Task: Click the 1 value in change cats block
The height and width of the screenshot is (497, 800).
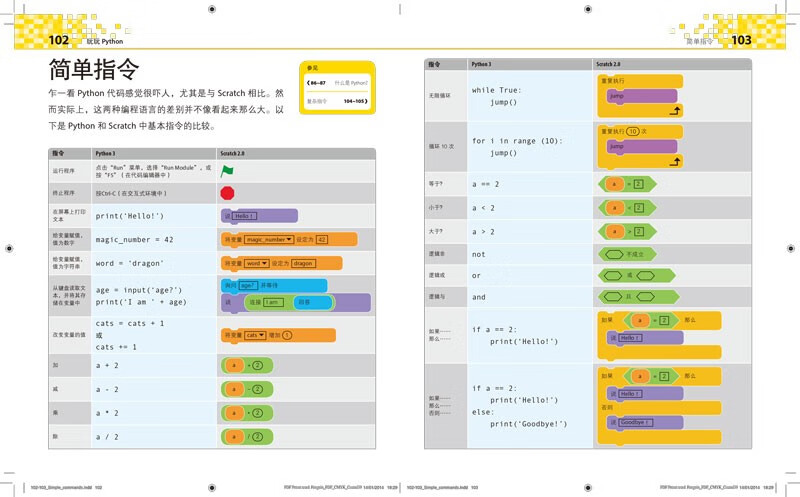Action: (x=287, y=335)
